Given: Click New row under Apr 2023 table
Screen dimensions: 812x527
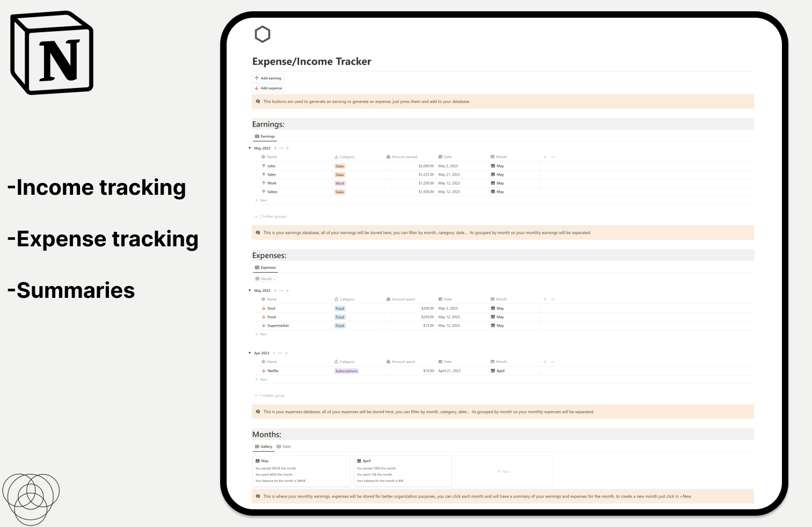Looking at the screenshot, I should pyautogui.click(x=261, y=379).
